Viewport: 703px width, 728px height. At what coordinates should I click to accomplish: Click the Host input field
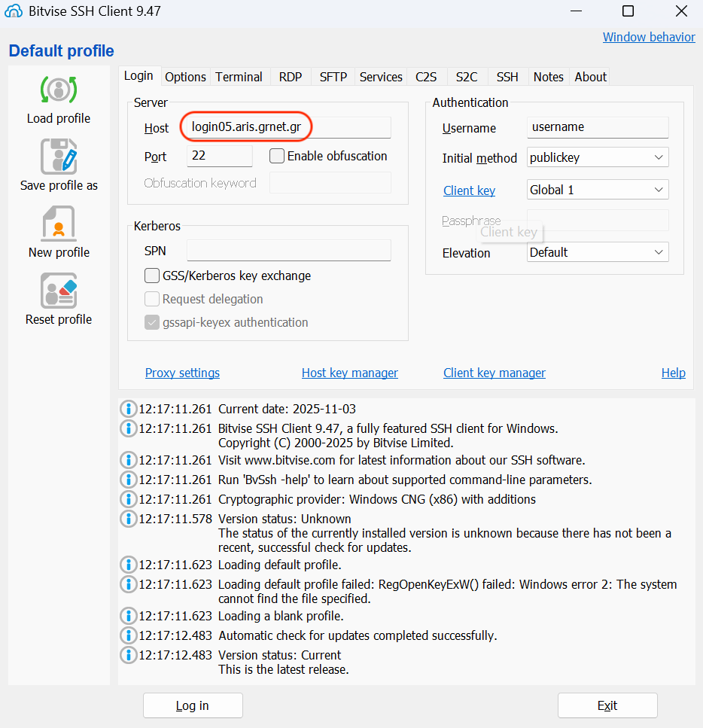point(286,127)
